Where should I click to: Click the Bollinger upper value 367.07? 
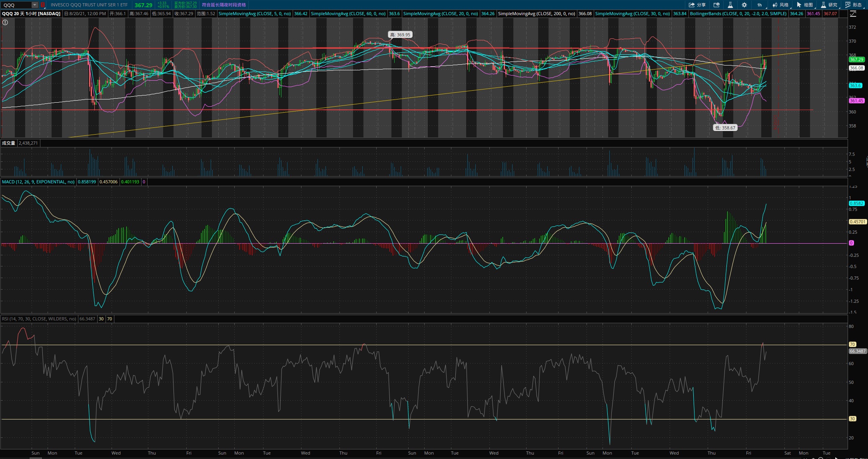coord(830,14)
